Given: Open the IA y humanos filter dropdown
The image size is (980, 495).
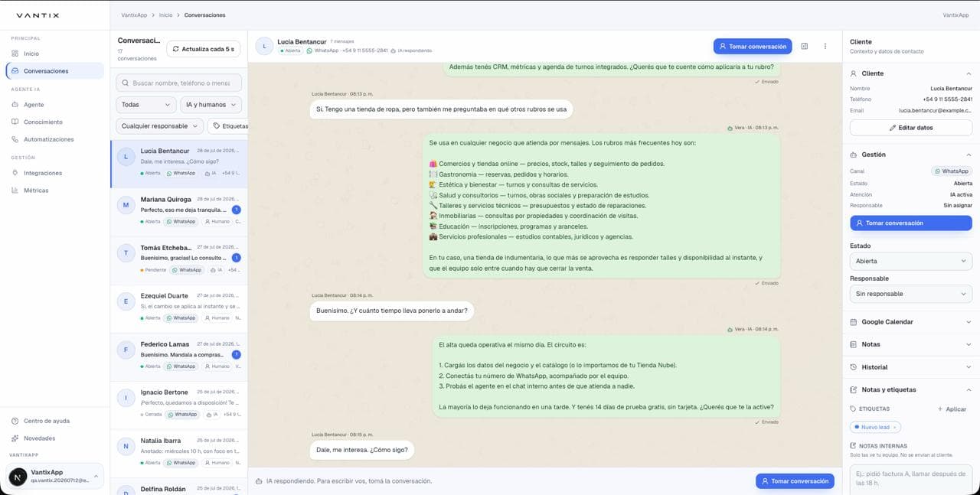Looking at the screenshot, I should (211, 105).
